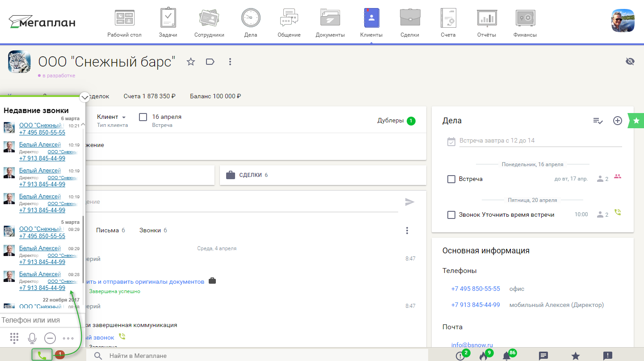Check Звонок Уточнить время встречи checkbox
The height and width of the screenshot is (361, 644).
[451, 215]
